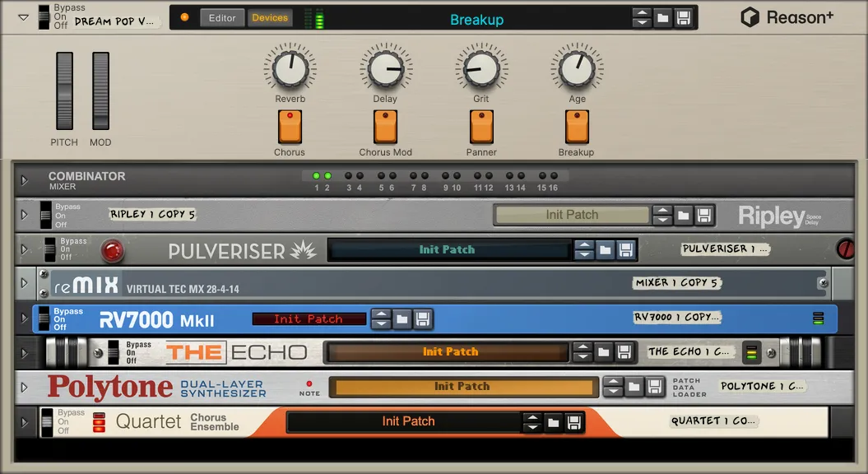Click the PITCH wheel

pyautogui.click(x=65, y=91)
